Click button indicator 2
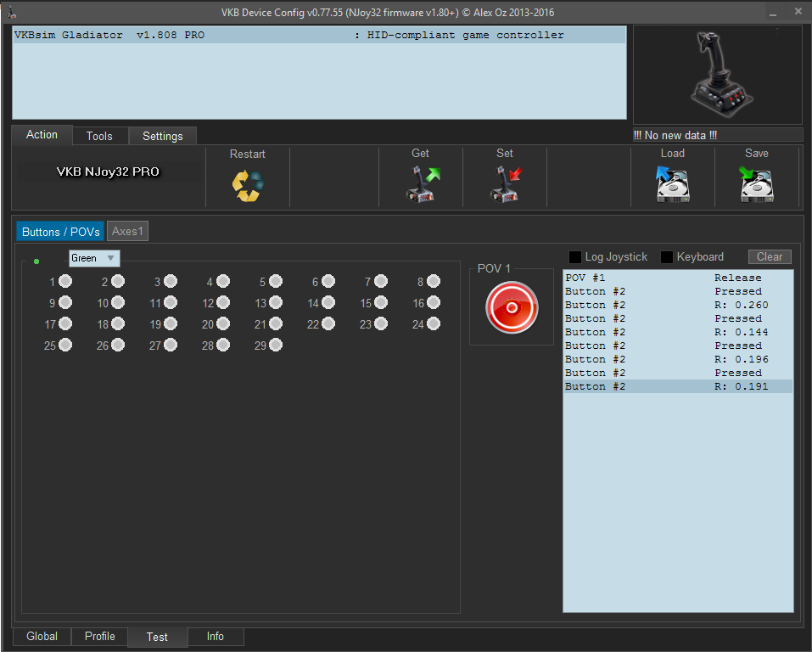Image resolution: width=812 pixels, height=652 pixels. pyautogui.click(x=118, y=281)
